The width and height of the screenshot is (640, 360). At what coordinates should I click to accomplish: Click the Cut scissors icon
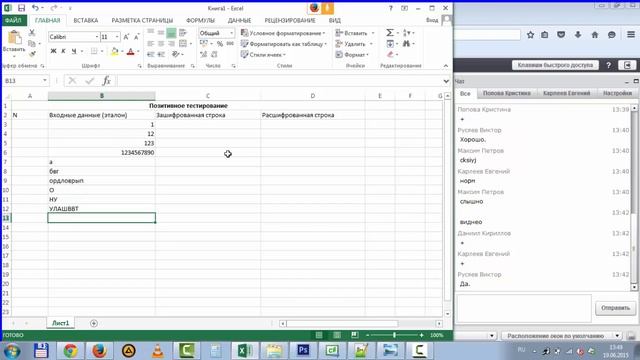pos(32,33)
